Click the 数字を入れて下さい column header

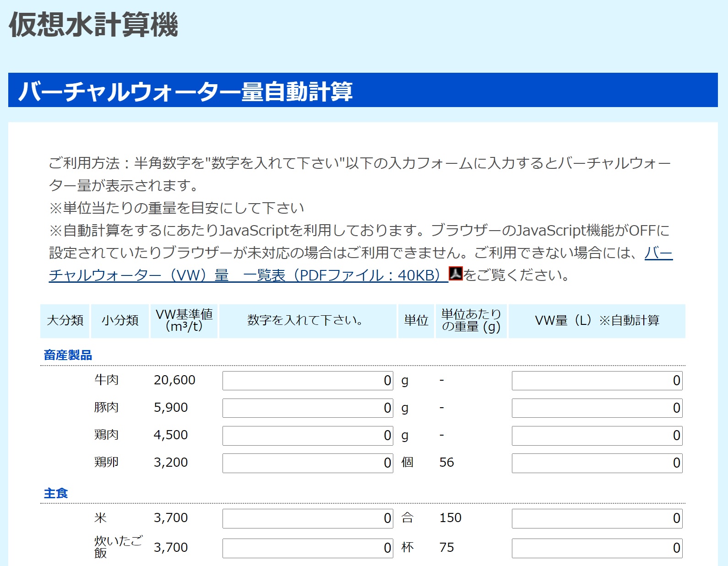coord(307,320)
